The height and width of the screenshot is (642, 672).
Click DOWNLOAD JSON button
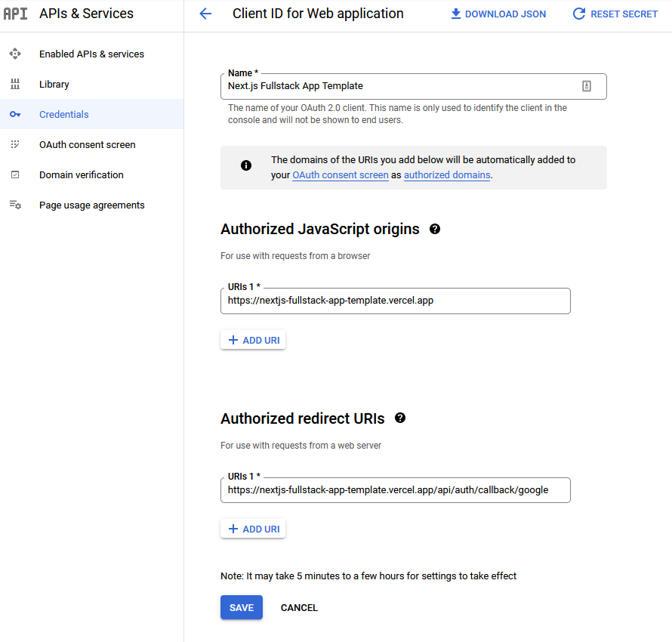tap(498, 14)
